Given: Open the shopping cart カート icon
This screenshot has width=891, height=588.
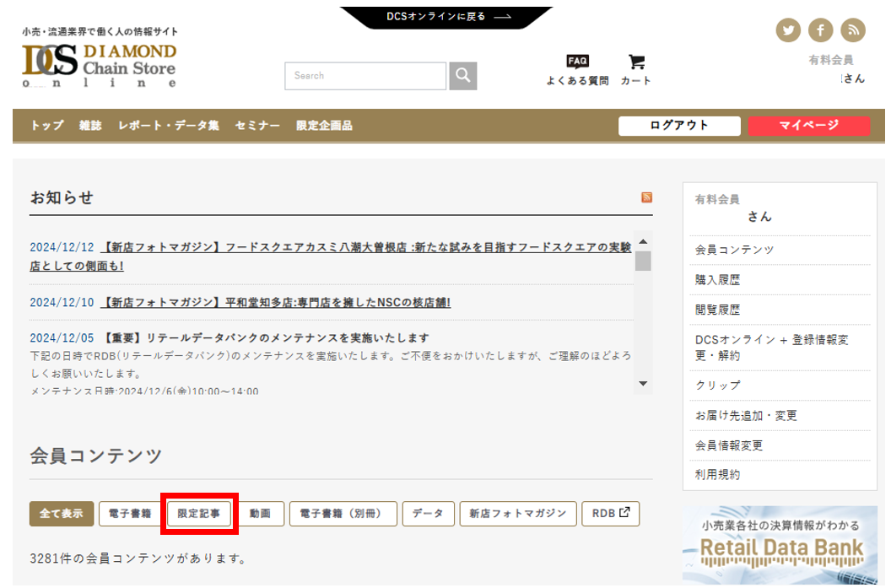Looking at the screenshot, I should click(x=636, y=69).
